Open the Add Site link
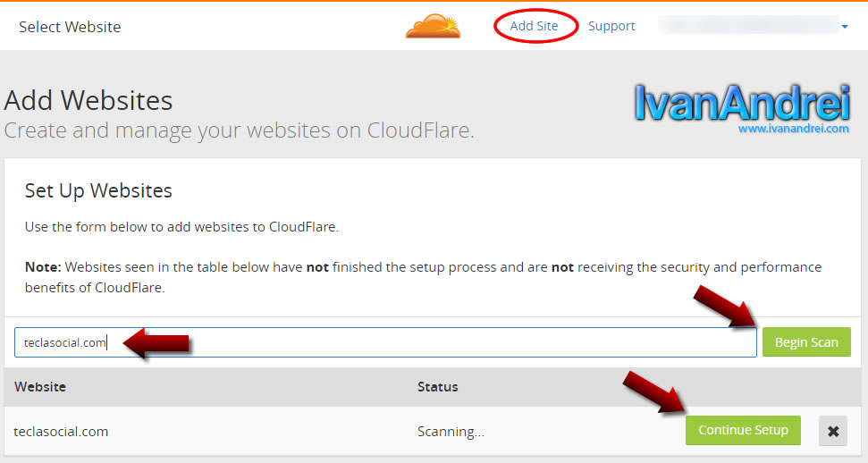868x463 pixels. click(534, 26)
